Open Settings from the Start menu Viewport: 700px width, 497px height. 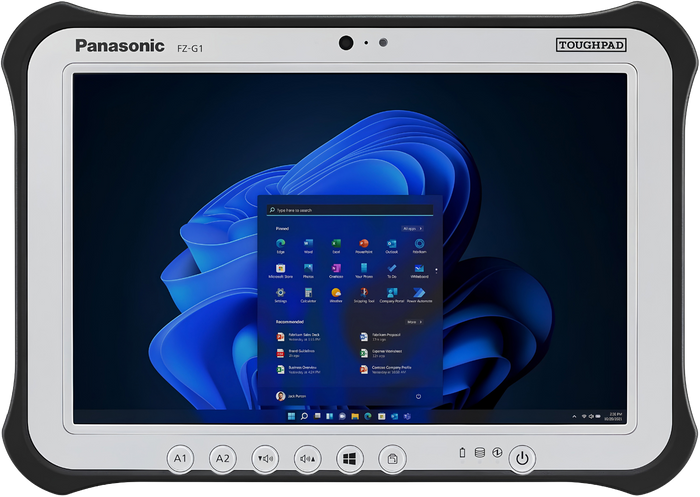point(280,295)
